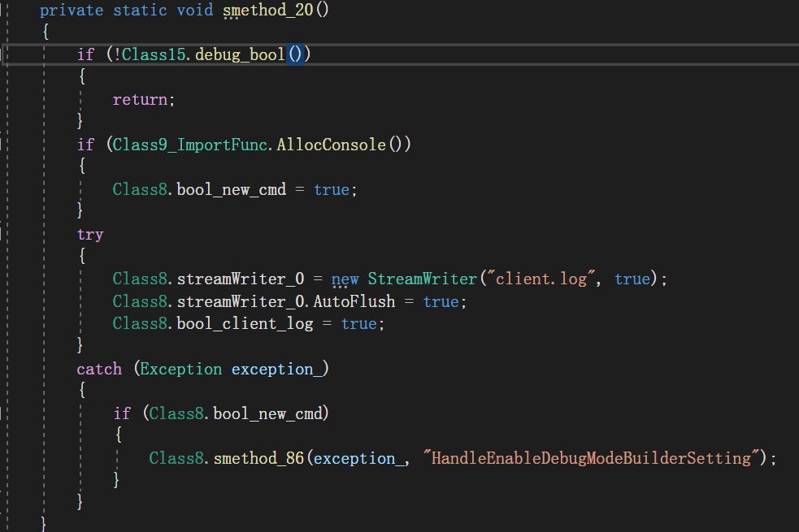Click 'exception_' parameter in catch clause
Screen dimensions: 799x532
tap(277, 370)
